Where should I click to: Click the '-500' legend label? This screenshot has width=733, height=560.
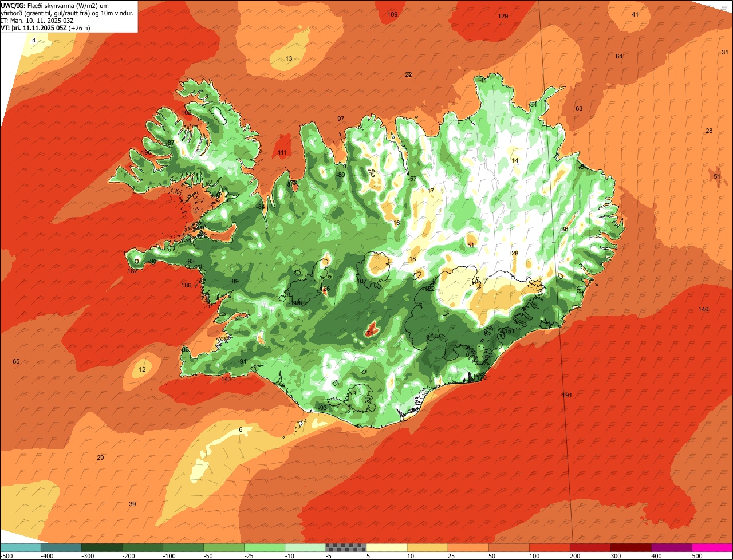(7, 556)
